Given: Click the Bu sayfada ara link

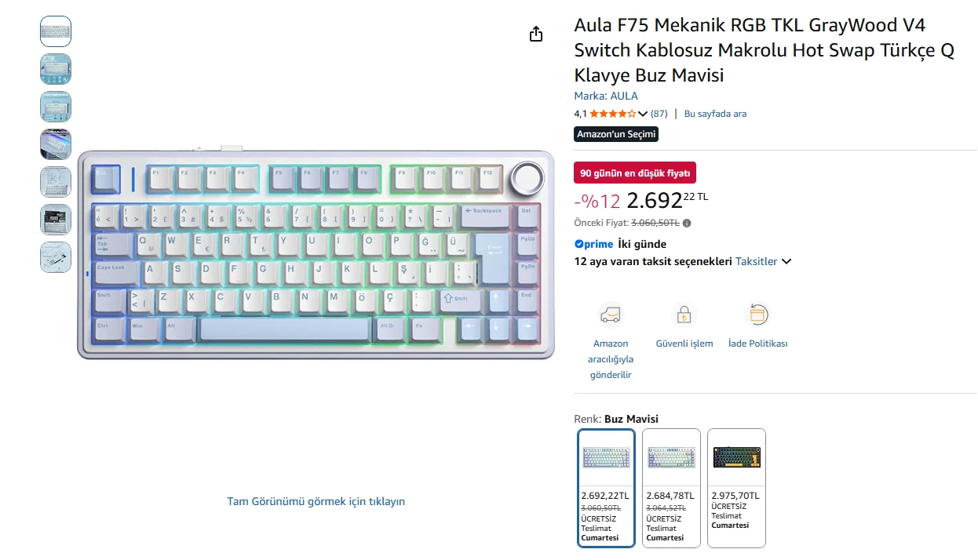Looking at the screenshot, I should 715,114.
